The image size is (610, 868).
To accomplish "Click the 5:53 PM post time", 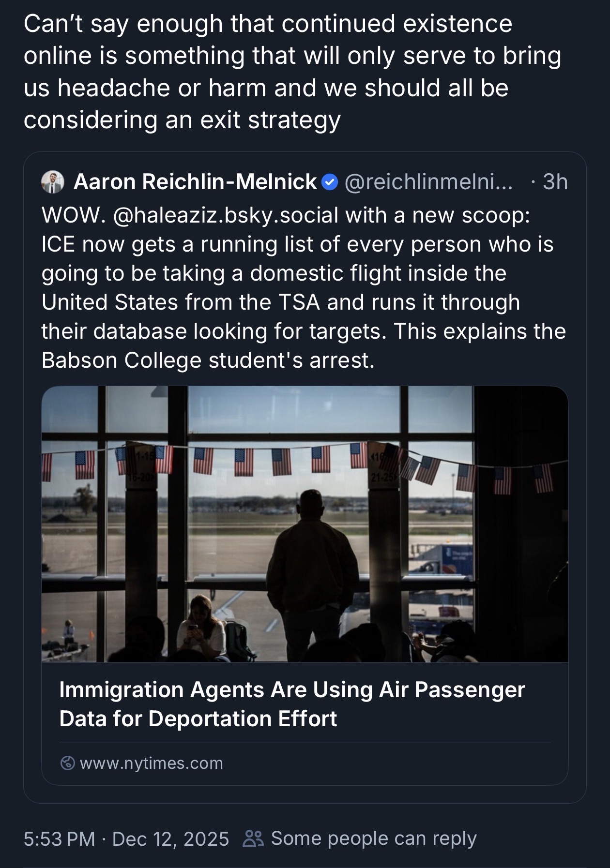I will [x=59, y=838].
